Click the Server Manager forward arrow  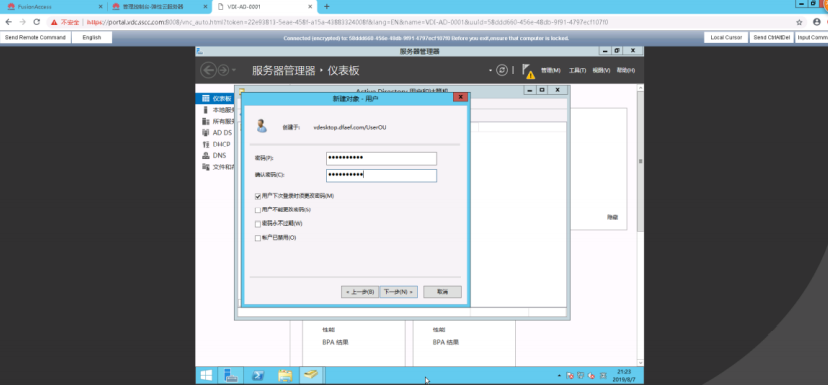pyautogui.click(x=223, y=70)
